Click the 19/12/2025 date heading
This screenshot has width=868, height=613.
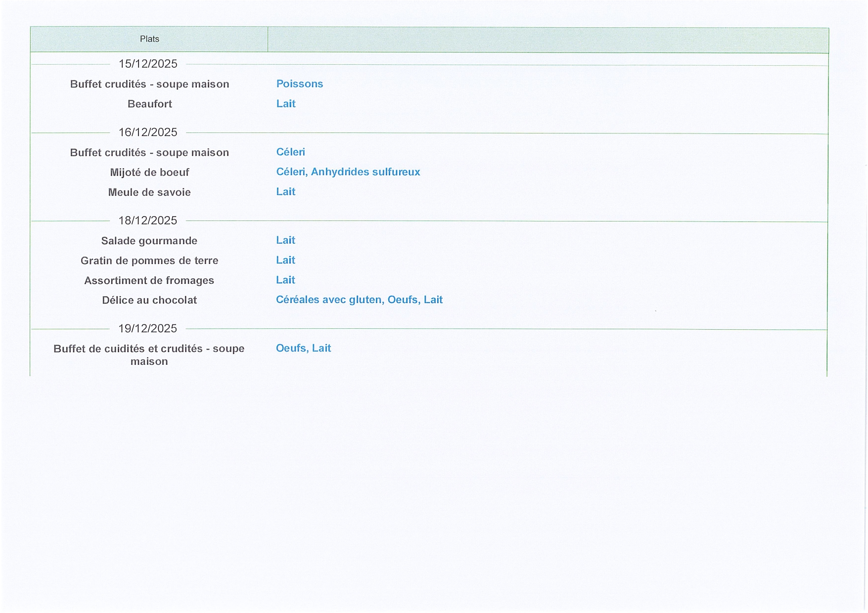148,328
